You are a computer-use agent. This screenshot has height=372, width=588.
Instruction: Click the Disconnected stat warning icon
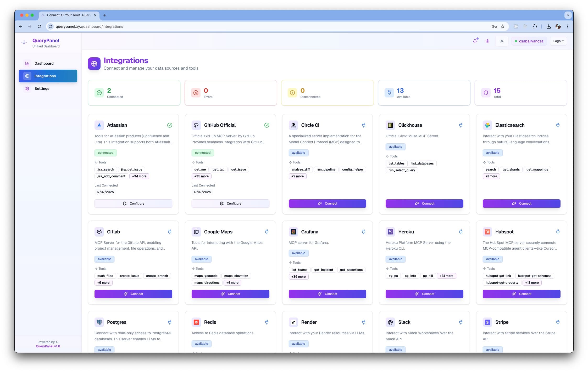click(292, 93)
